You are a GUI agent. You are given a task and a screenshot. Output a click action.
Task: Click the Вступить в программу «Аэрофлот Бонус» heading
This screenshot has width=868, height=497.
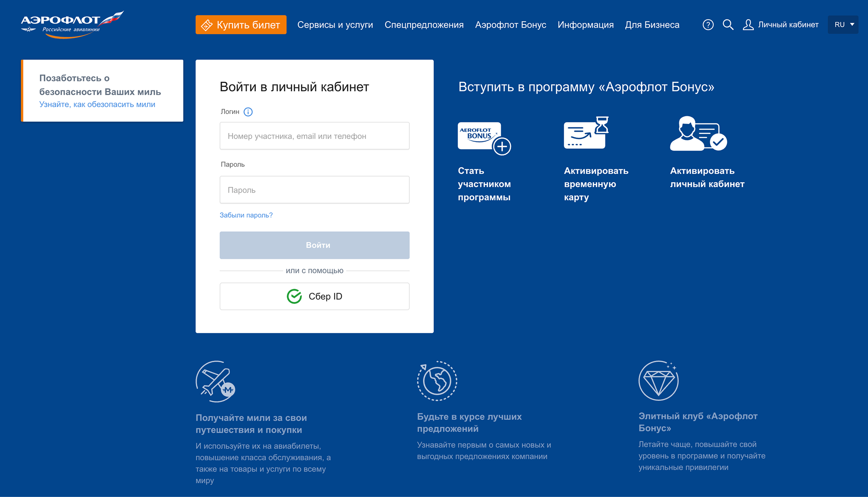point(586,87)
